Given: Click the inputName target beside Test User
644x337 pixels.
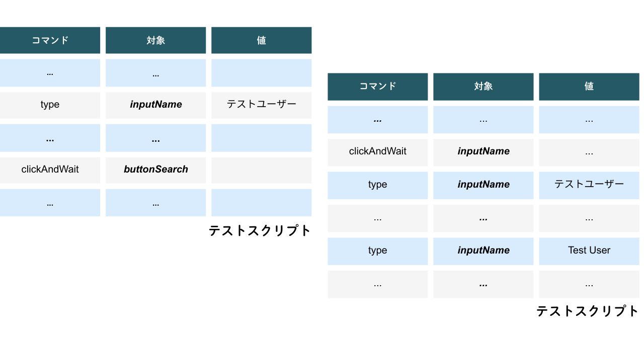Looking at the screenshot, I should [483, 250].
